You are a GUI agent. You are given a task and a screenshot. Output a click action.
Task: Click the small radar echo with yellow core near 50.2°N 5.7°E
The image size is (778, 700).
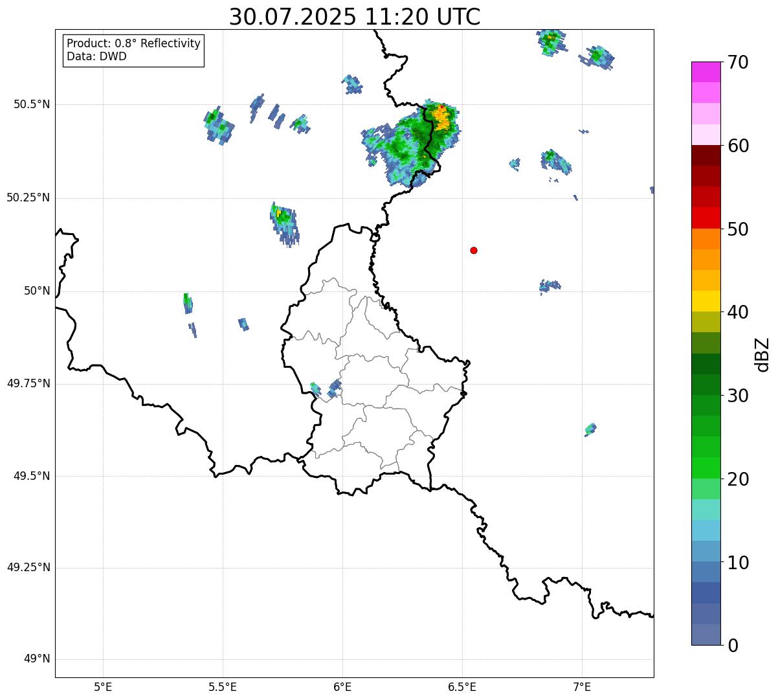pos(284,223)
